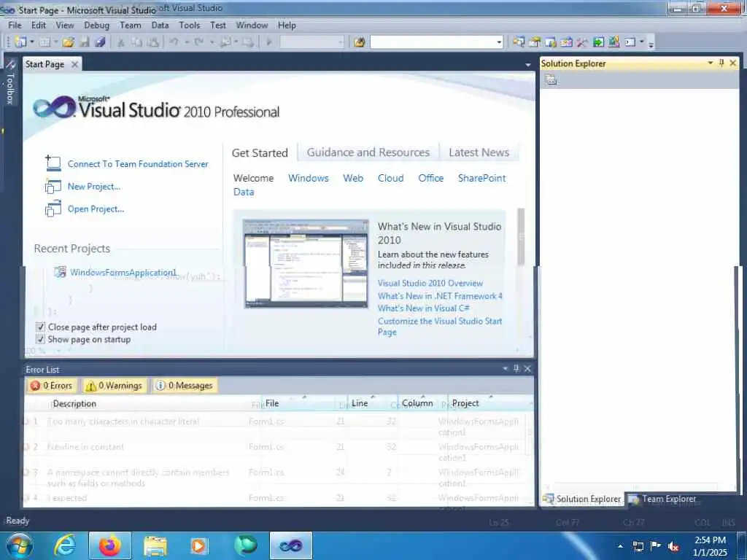This screenshot has height=560, width=747.
Task: Launch Firefox from the taskbar
Action: pos(110,545)
